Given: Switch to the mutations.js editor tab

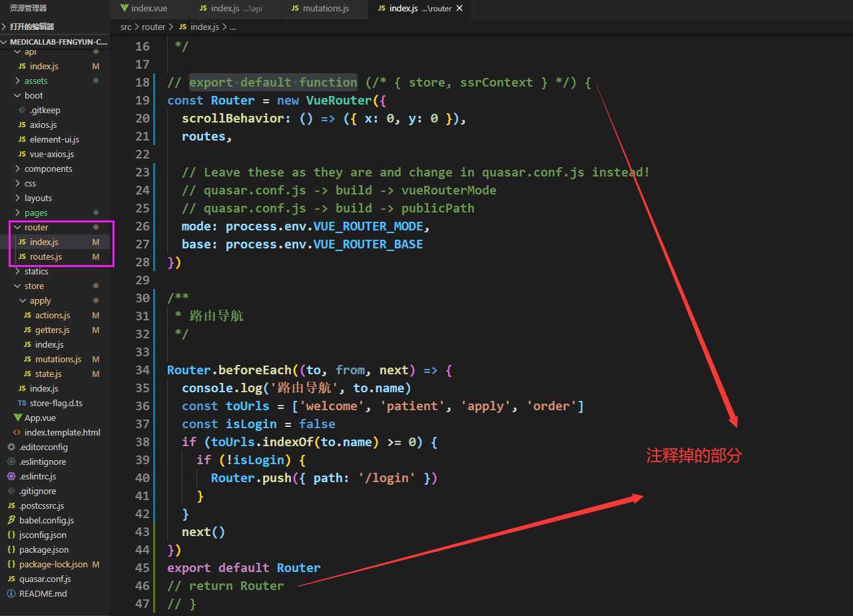Looking at the screenshot, I should click(325, 9).
